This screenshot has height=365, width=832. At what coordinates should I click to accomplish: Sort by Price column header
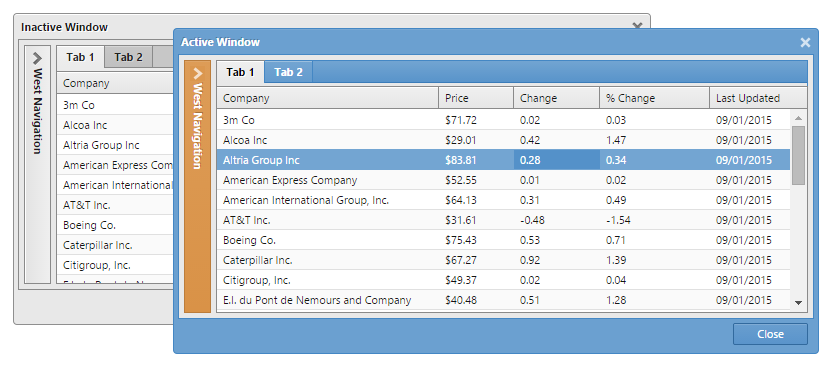coord(476,98)
